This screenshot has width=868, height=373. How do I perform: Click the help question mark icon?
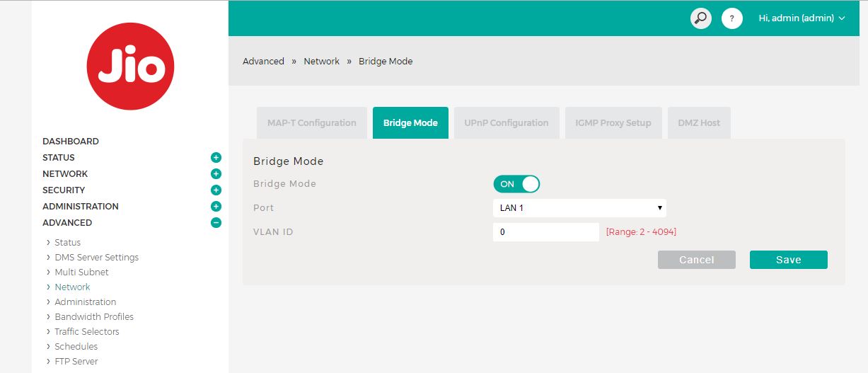click(731, 18)
